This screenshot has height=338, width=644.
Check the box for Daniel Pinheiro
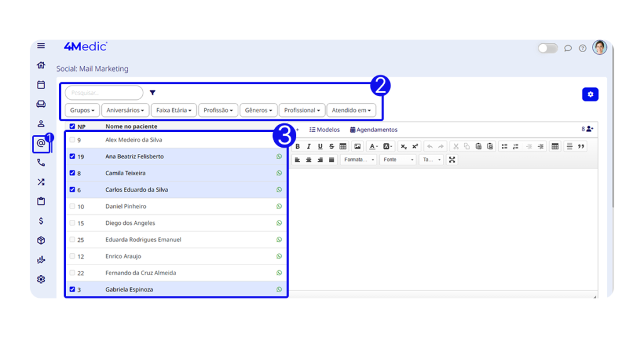72,206
